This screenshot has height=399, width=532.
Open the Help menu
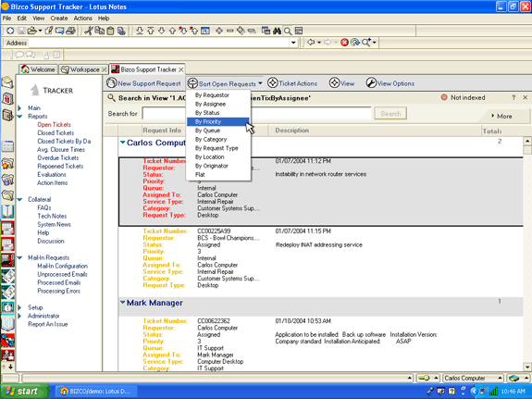pyautogui.click(x=104, y=18)
